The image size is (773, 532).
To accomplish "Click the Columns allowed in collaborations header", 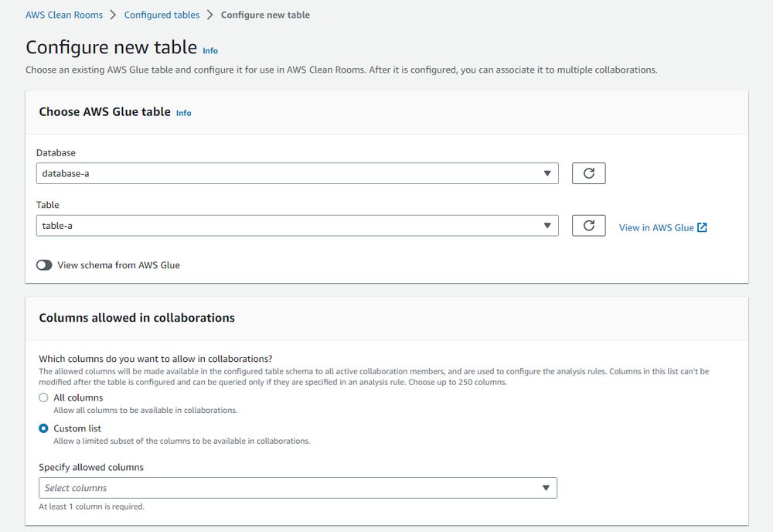I will (x=137, y=318).
